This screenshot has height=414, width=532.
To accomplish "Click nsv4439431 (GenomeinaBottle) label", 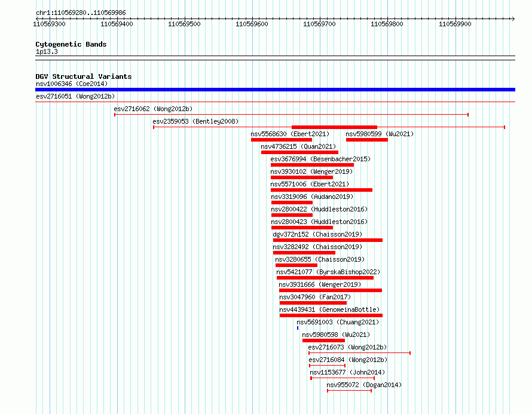I will click(329, 309).
